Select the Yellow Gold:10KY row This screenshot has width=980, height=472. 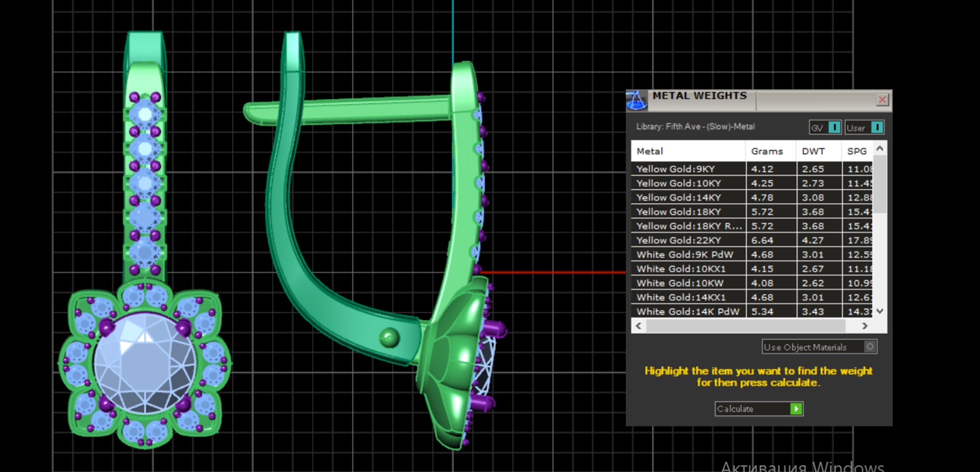pos(752,183)
